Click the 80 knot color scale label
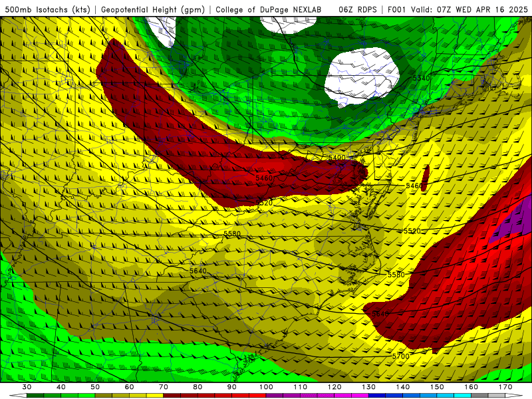 (x=198, y=387)
